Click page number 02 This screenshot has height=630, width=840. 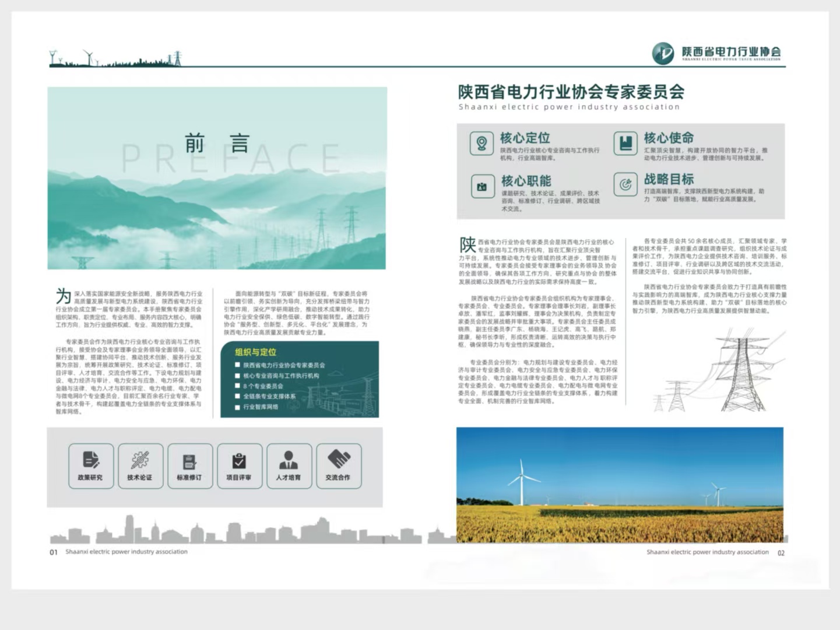coord(781,553)
